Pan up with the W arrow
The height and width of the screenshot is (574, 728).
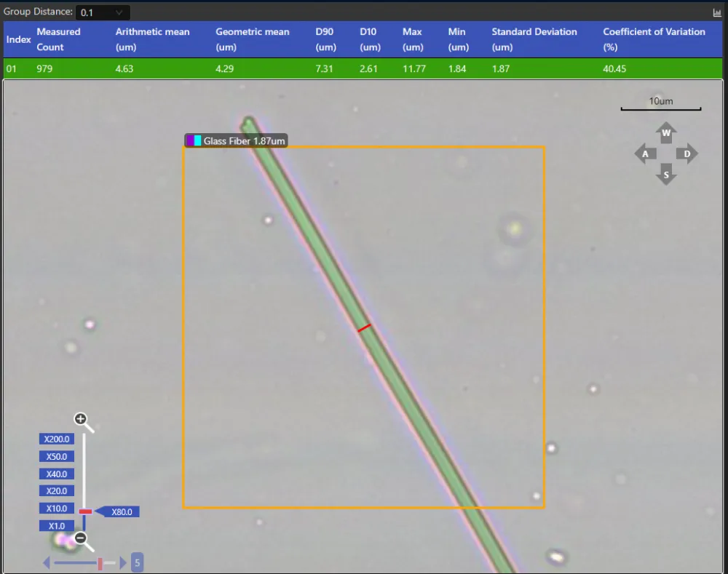pyautogui.click(x=666, y=132)
